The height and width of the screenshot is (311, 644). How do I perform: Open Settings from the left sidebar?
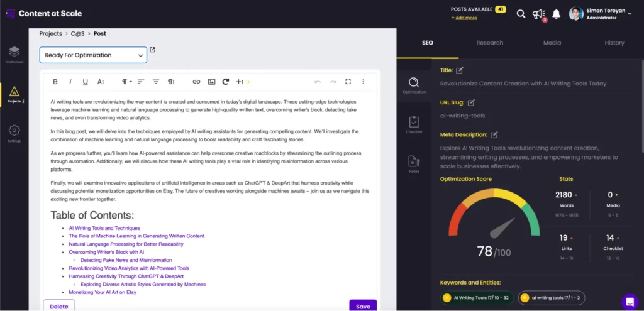pos(14,134)
